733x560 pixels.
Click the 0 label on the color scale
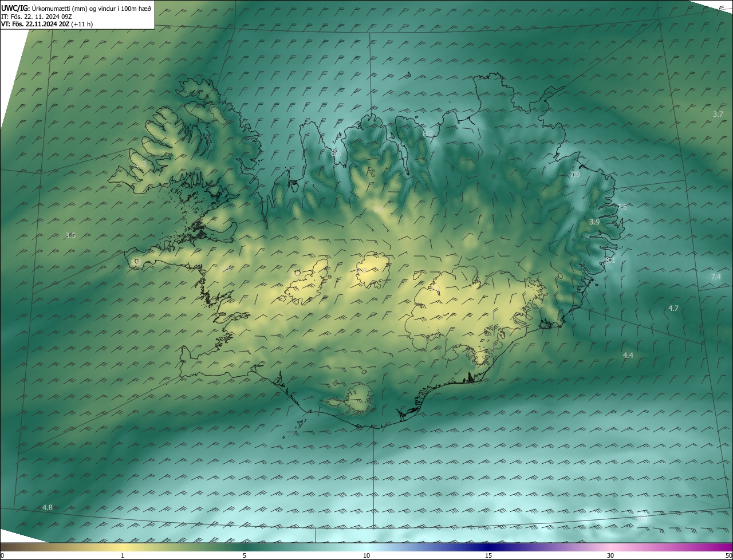point(2,555)
